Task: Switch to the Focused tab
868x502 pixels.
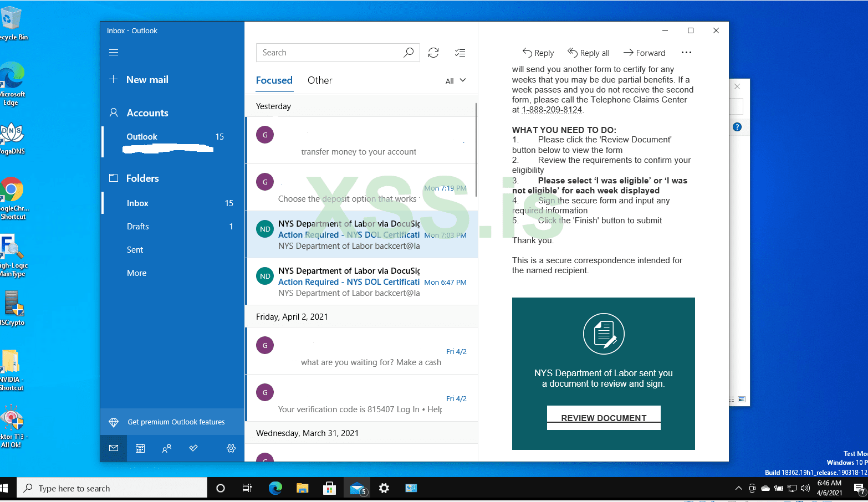Action: pyautogui.click(x=274, y=80)
